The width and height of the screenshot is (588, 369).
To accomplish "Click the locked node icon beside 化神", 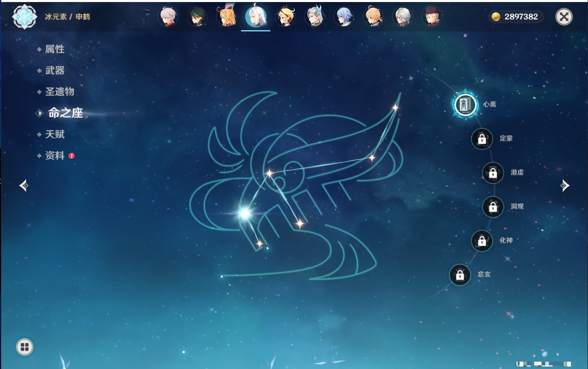I will [482, 241].
